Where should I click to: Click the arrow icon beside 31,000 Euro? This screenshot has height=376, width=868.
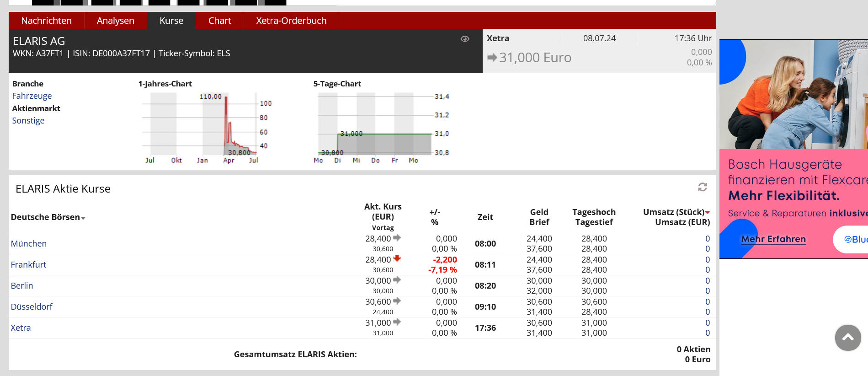tap(492, 58)
